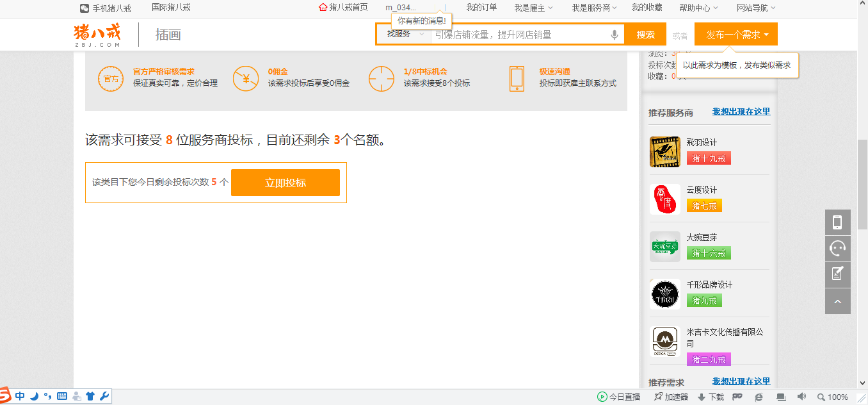The height and width of the screenshot is (405, 868).
Task: Click the Sogou input method S logo
Action: 4,395
